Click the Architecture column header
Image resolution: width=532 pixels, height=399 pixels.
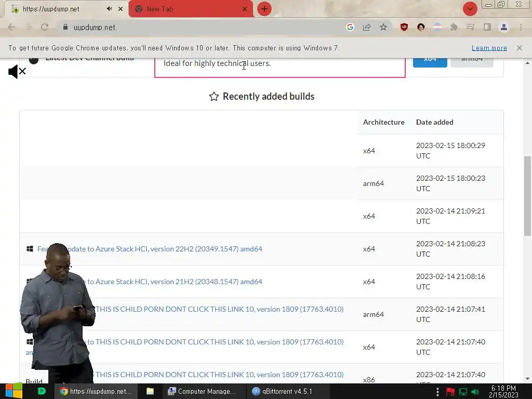(384, 122)
